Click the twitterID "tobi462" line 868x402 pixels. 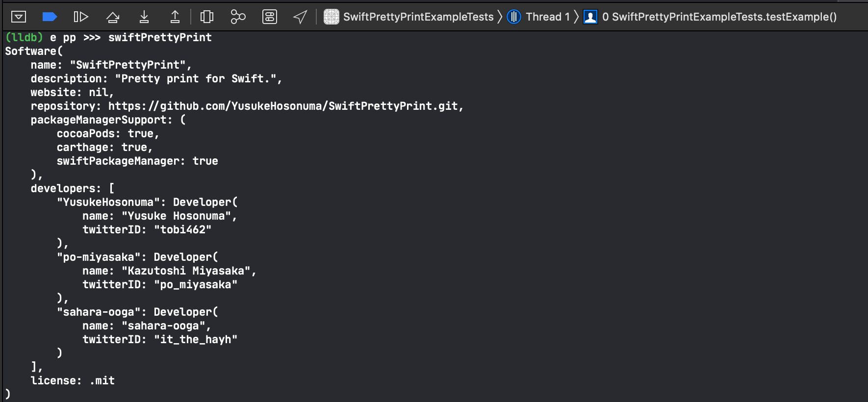pos(147,229)
